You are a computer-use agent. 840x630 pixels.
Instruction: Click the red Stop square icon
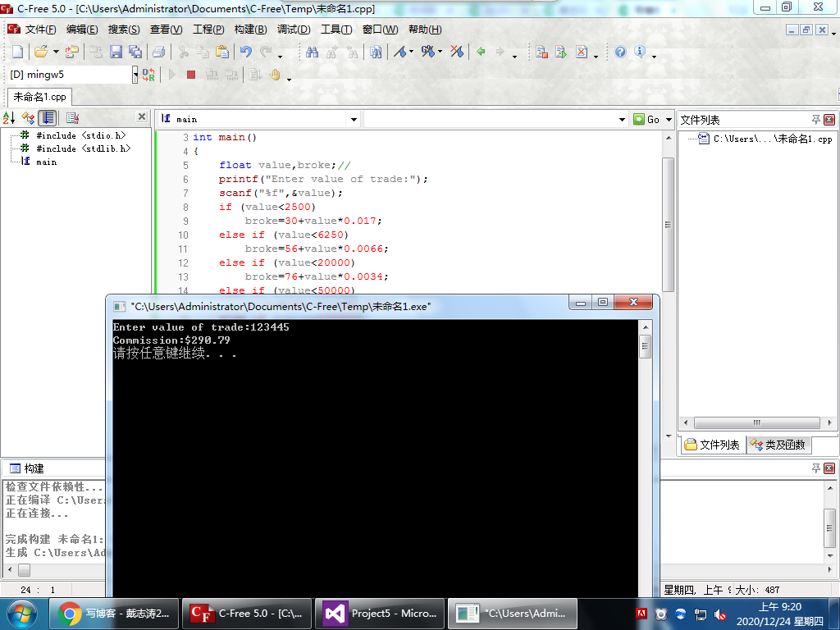point(191,75)
